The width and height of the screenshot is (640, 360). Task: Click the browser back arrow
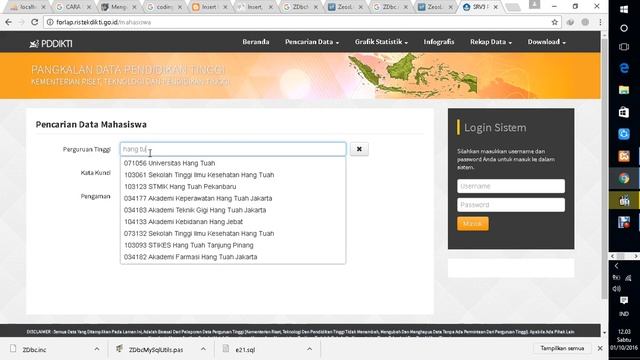click(x=9, y=22)
